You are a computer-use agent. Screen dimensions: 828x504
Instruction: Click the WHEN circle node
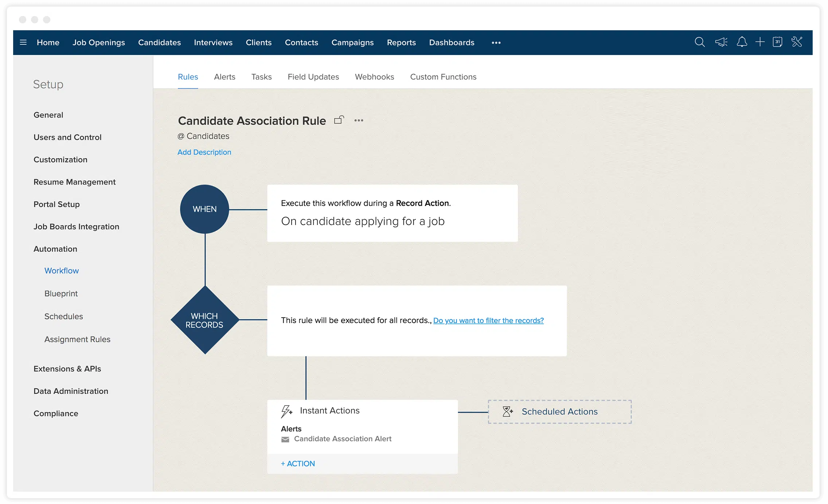click(204, 209)
